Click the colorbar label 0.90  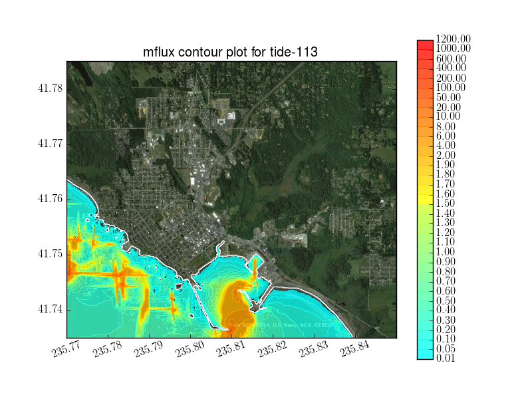446,262
